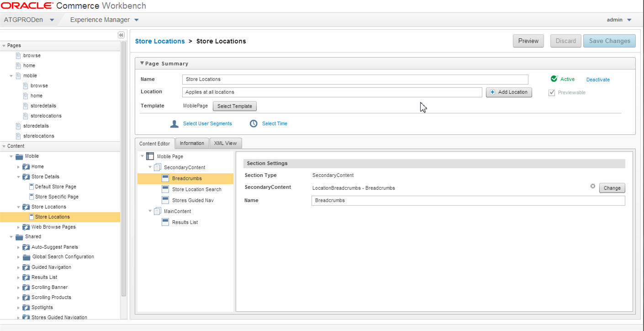The width and height of the screenshot is (644, 331).
Task: Click the Web Browse Pages collection icon
Action: pos(26,227)
